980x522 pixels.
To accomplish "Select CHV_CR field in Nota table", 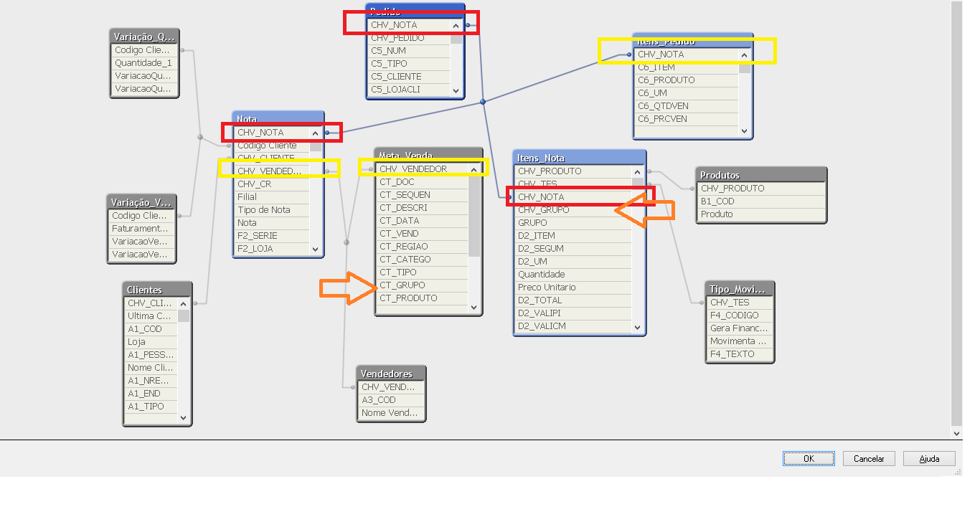I will tap(272, 184).
